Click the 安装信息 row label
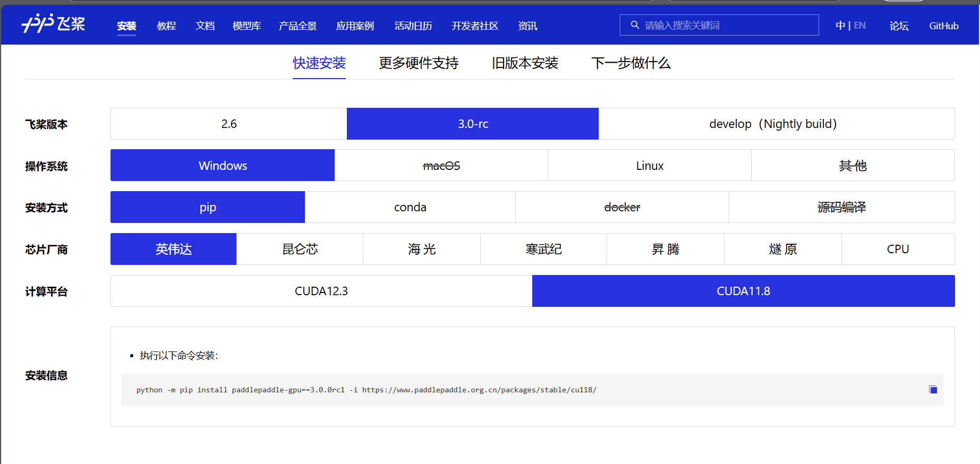The image size is (980, 464). coord(46,375)
